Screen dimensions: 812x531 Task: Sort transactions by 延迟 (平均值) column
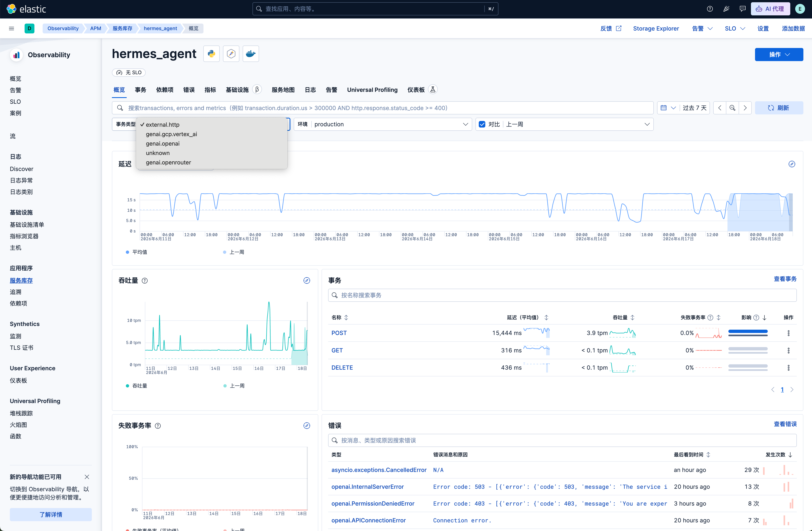click(528, 317)
